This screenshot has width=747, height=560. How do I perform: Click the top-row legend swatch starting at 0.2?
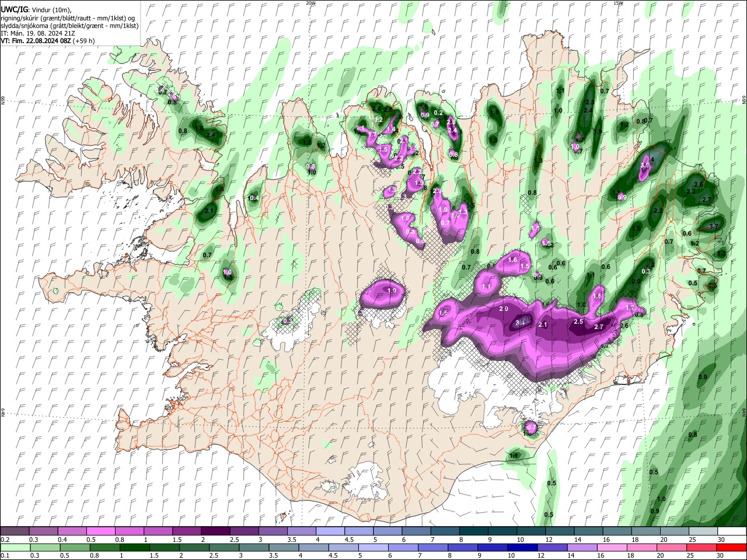tap(15, 531)
